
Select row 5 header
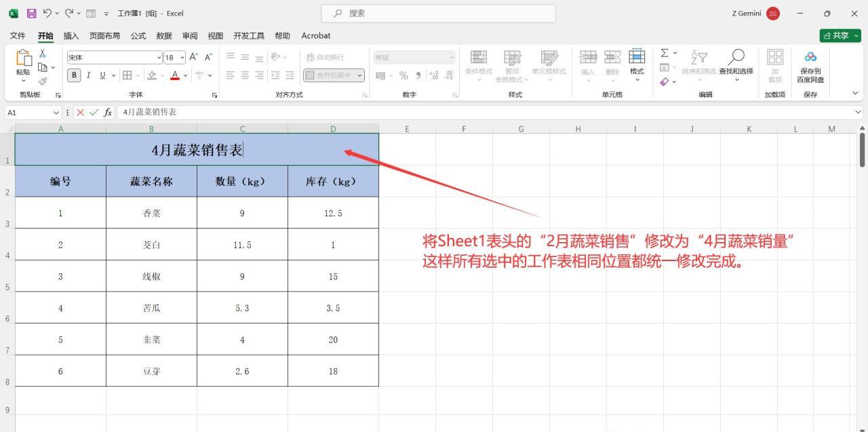coord(7,276)
